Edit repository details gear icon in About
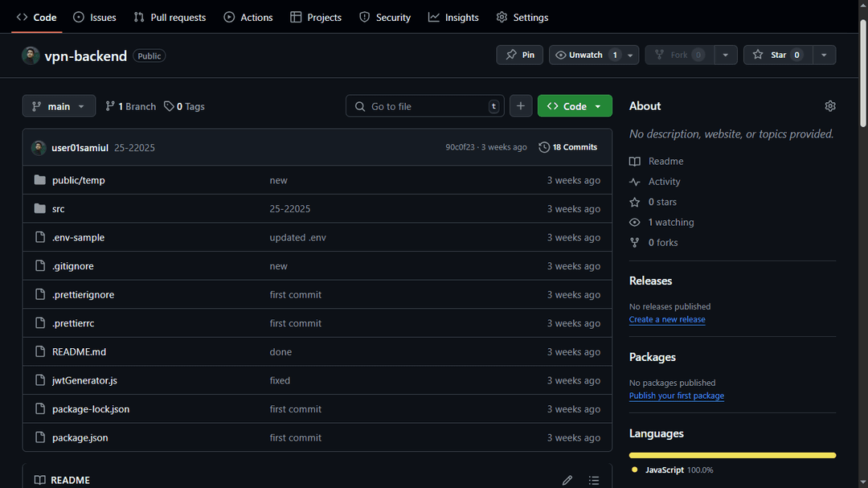Image resolution: width=868 pixels, height=488 pixels. point(829,106)
